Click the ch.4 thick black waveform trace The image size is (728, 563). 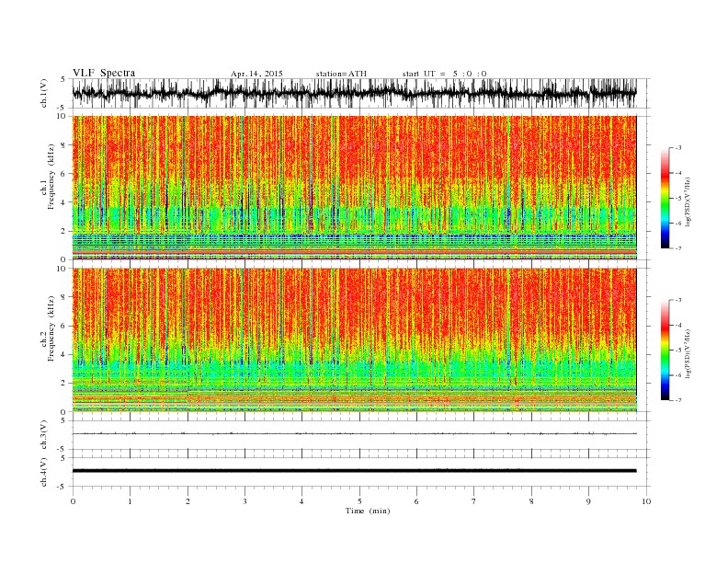(354, 471)
